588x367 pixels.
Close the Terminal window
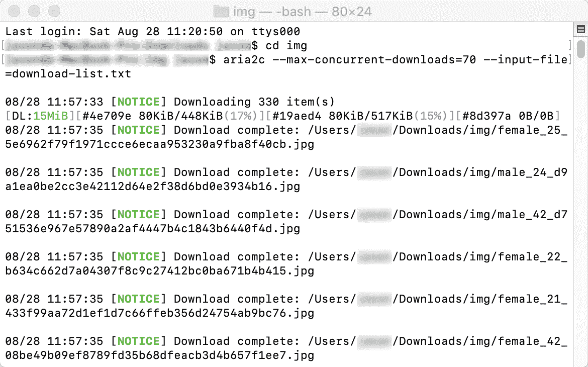14,11
